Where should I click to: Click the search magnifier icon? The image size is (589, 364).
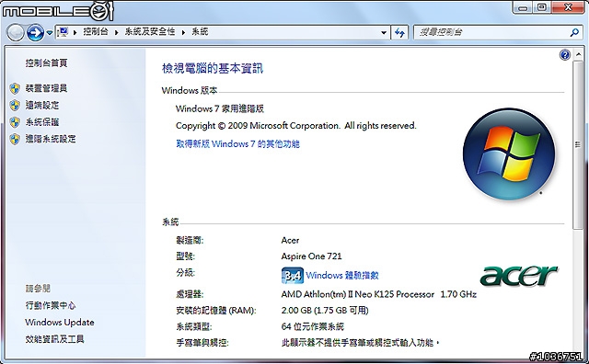click(x=574, y=33)
